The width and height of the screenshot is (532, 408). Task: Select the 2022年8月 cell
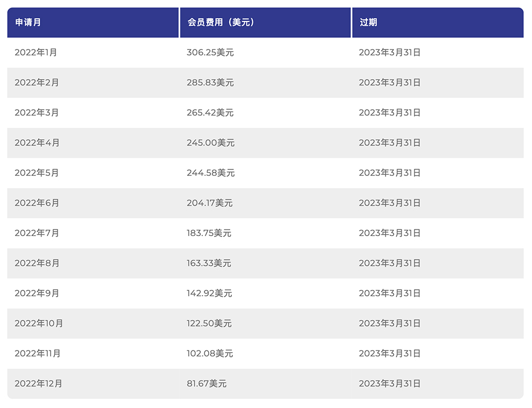[37, 263]
